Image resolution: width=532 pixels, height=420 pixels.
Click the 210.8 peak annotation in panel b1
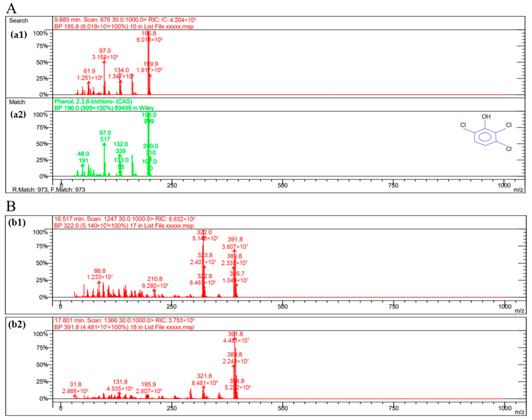pyautogui.click(x=155, y=279)
